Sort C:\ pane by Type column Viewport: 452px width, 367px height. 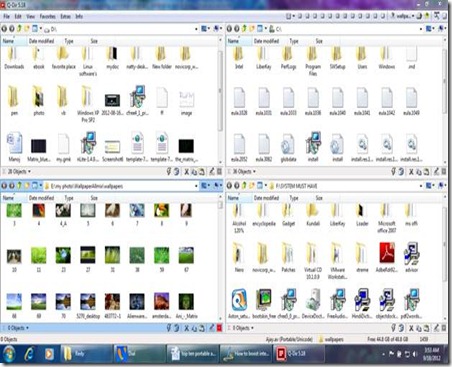294,41
